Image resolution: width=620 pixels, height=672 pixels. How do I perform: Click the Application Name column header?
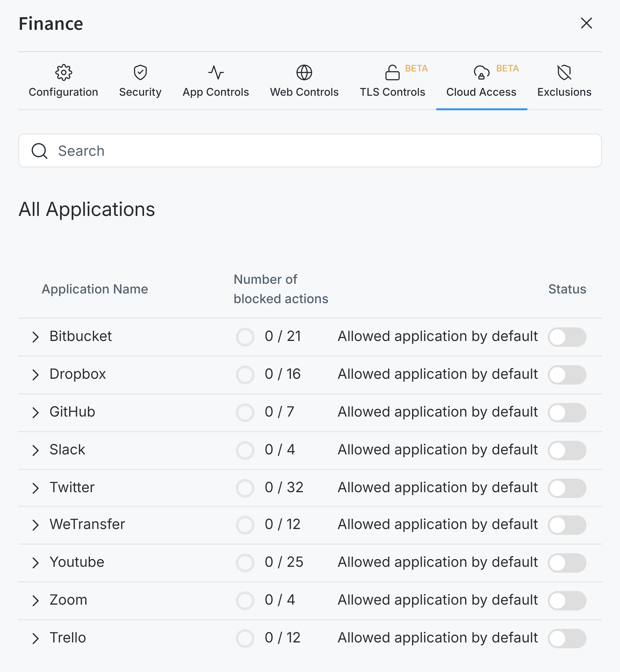point(95,289)
